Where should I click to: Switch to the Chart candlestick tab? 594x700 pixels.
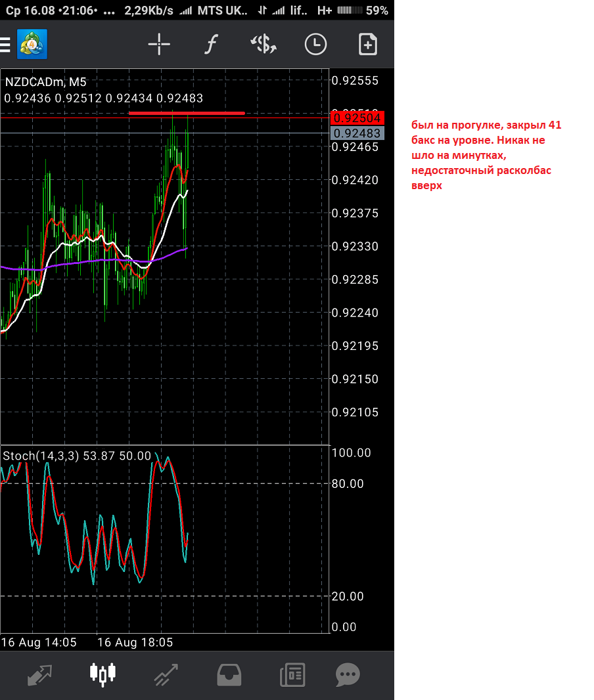point(103,674)
